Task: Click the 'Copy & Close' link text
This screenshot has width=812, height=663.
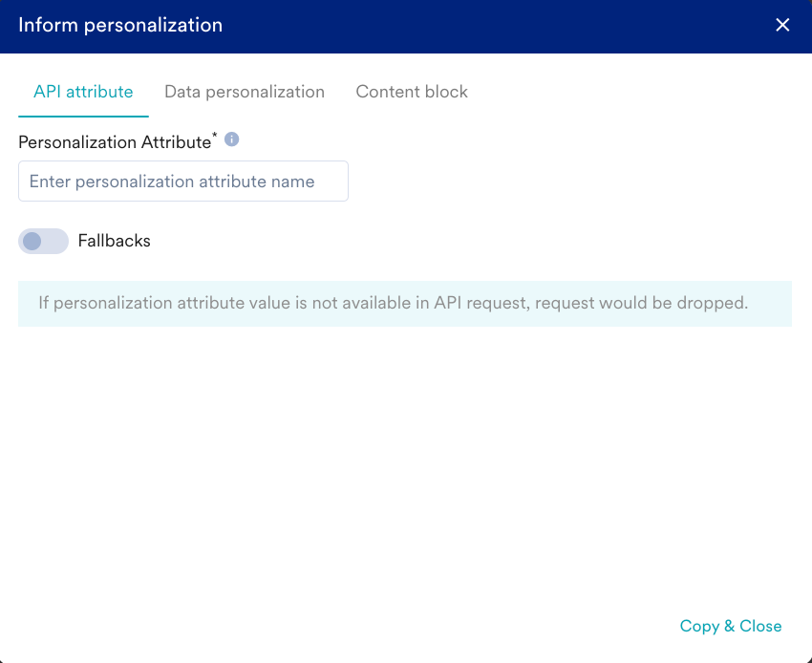Action: coord(731,627)
